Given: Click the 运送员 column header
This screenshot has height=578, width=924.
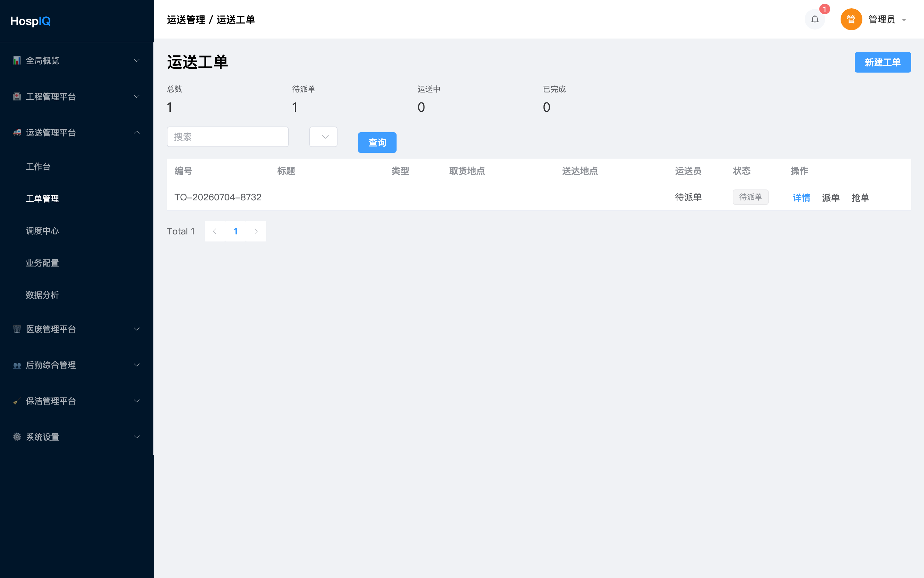Looking at the screenshot, I should coord(688,171).
